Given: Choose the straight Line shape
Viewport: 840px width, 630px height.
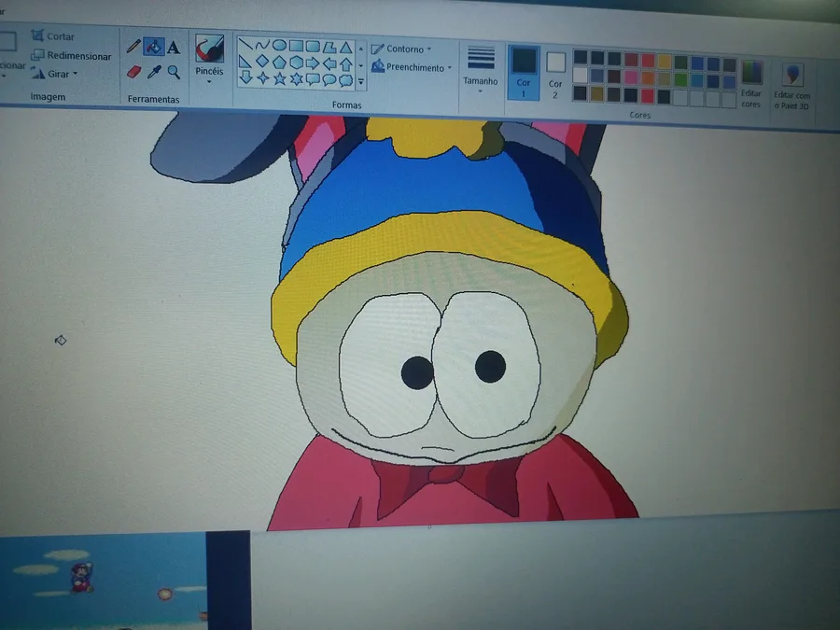Looking at the screenshot, I should pos(245,44).
